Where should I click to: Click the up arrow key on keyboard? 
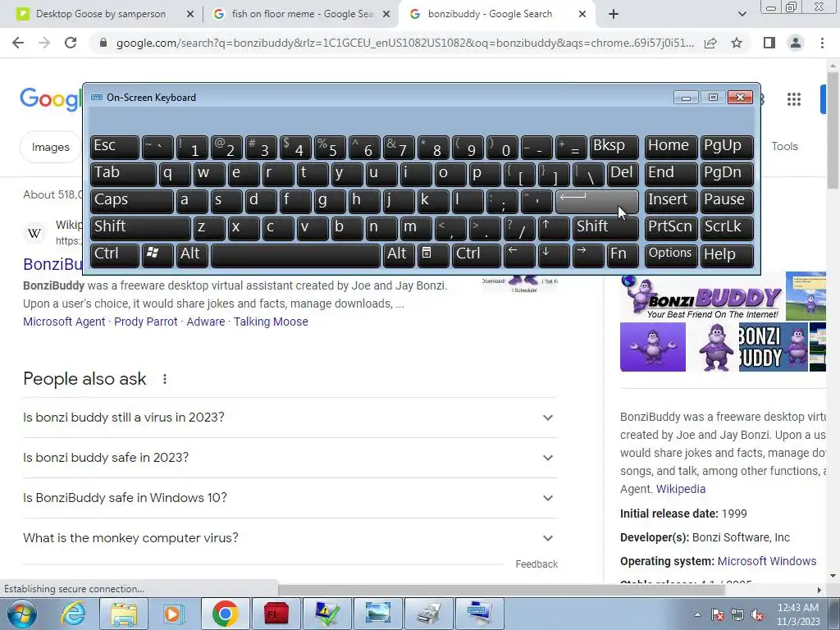(x=554, y=228)
